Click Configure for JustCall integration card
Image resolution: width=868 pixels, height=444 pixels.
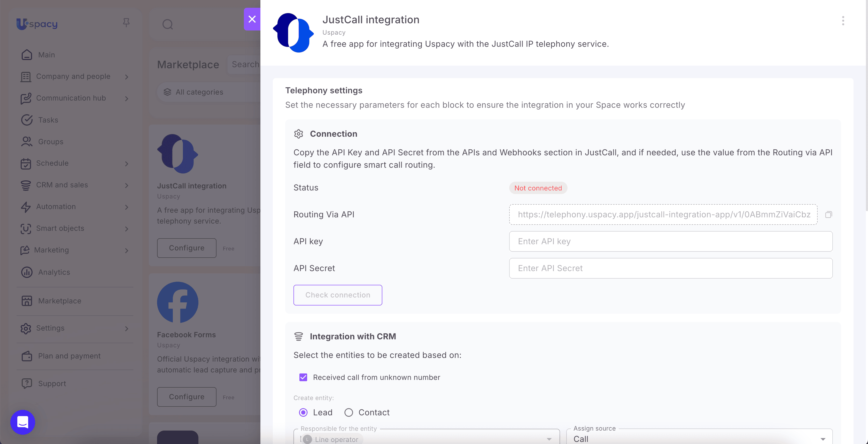(x=187, y=248)
